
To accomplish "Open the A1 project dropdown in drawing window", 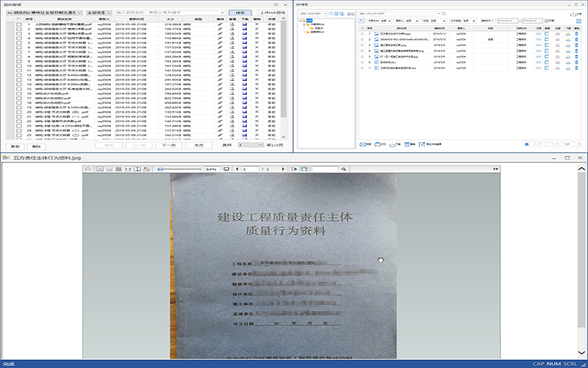I will (44, 13).
